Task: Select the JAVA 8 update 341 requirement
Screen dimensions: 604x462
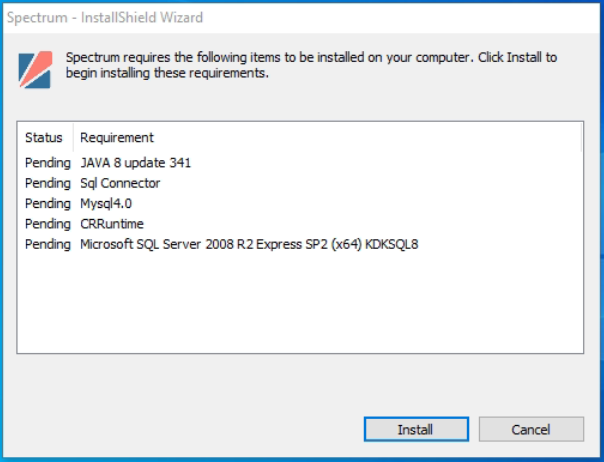Action: 135,163
